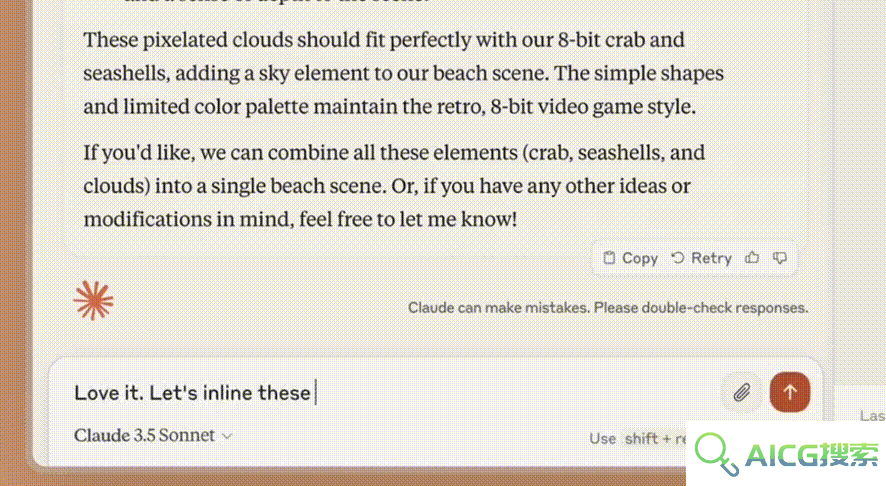The height and width of the screenshot is (486, 886).
Task: Give the response a thumbs down
Action: point(780,258)
